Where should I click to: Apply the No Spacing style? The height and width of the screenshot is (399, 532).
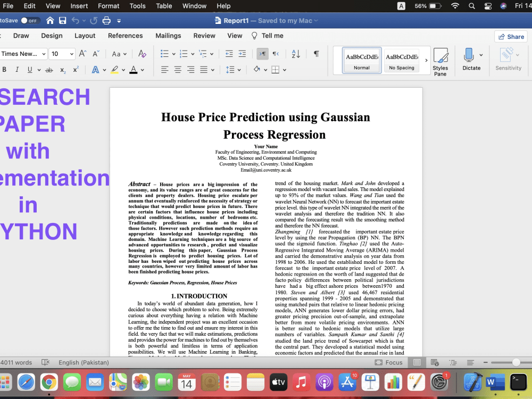402,60
